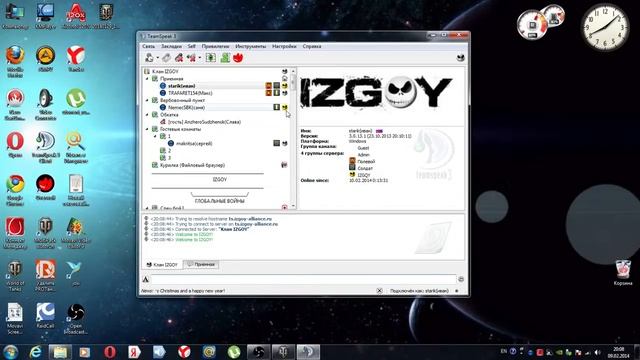640x360 pixels.
Task: Click the EN language indicator in tray
Action: click(504, 351)
